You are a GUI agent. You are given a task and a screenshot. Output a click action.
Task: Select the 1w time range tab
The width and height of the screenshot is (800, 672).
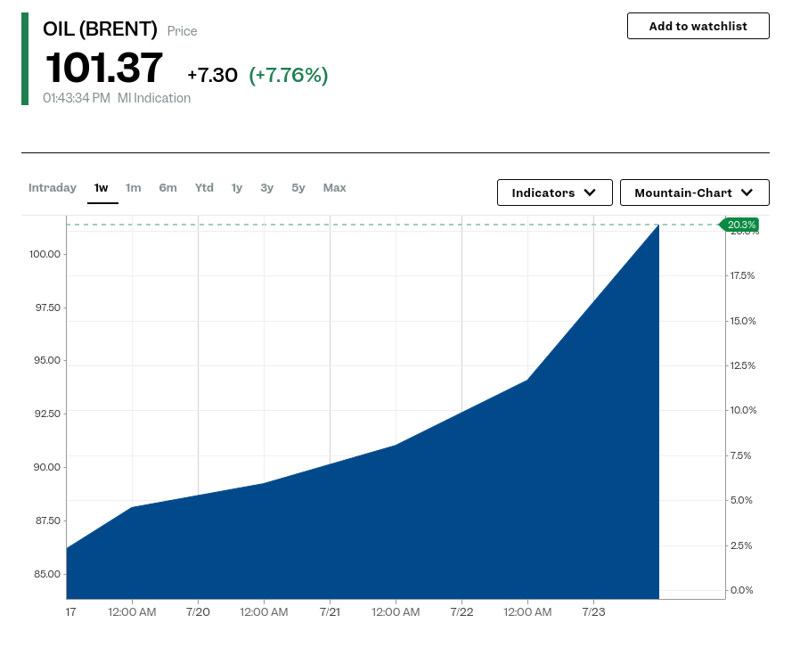[x=101, y=188]
